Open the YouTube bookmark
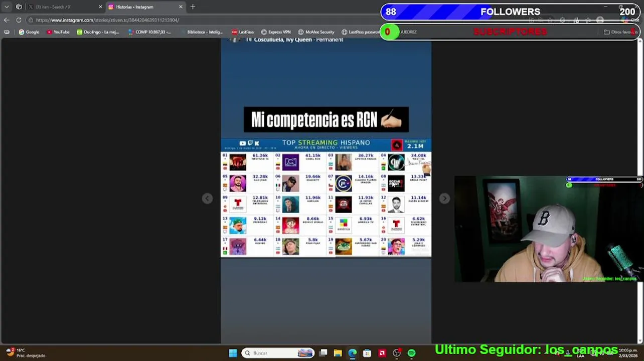Viewport: 644px width, 361px height. click(58, 32)
